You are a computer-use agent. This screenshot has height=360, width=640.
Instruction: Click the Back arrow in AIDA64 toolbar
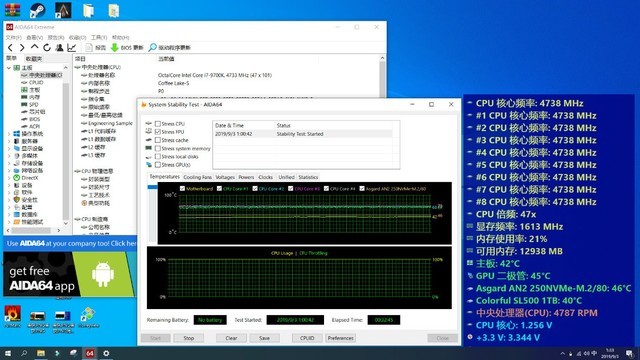(10, 48)
